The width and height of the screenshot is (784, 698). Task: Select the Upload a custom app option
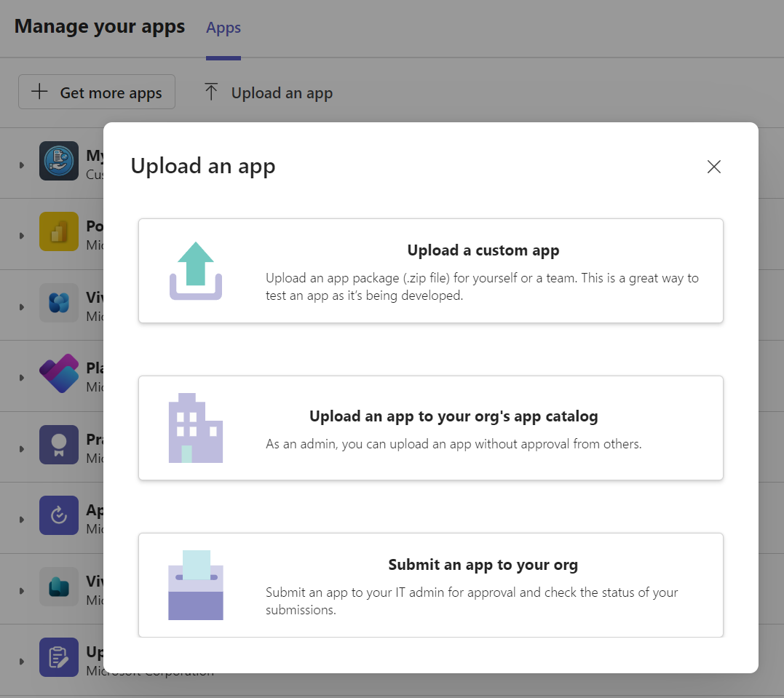click(x=431, y=270)
